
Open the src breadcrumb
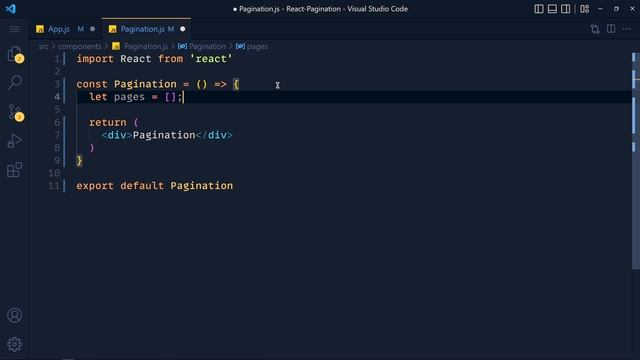tap(43, 47)
